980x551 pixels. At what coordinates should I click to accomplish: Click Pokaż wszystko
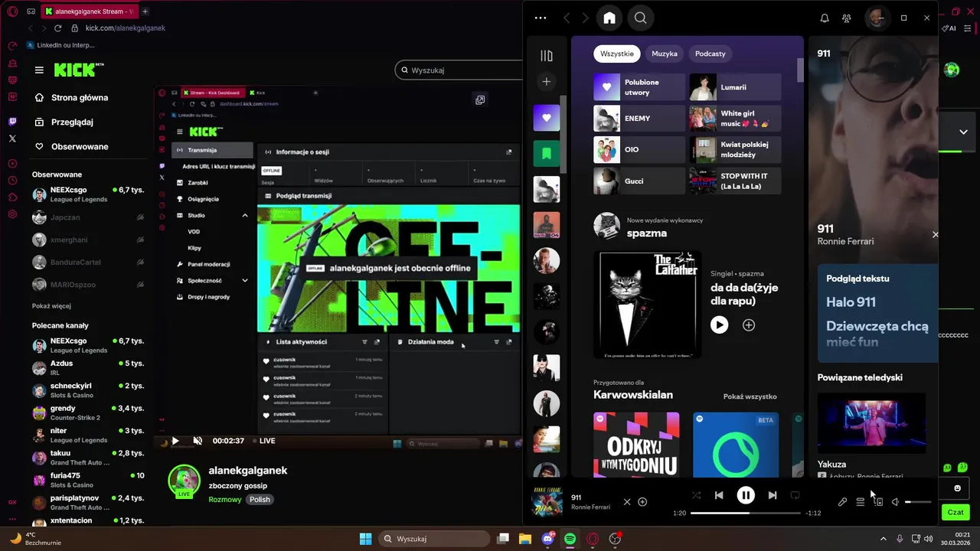pyautogui.click(x=750, y=396)
